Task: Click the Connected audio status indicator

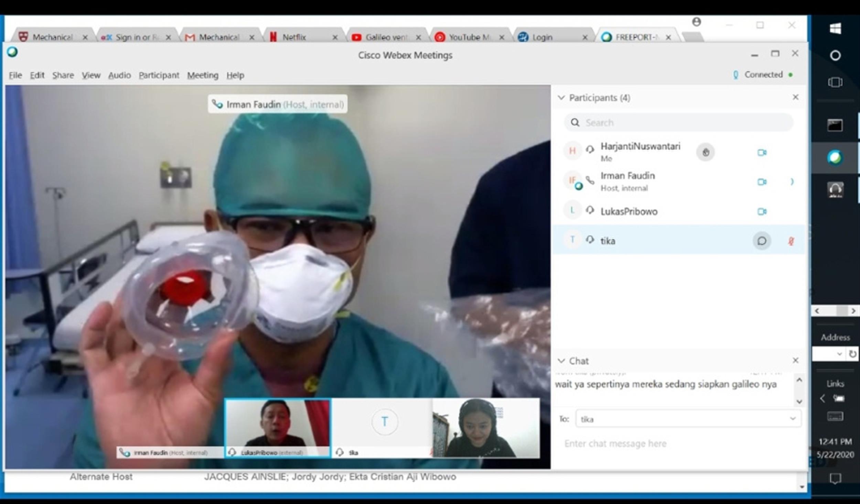Action: (x=763, y=75)
